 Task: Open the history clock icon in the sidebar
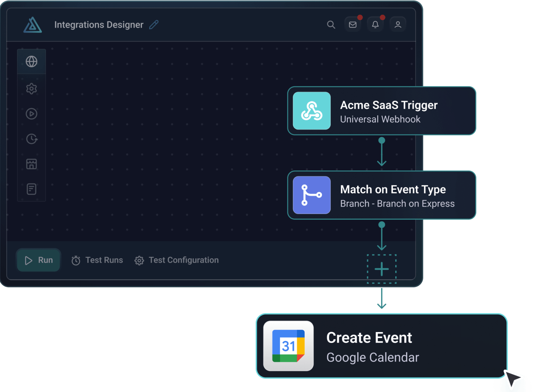(32, 139)
